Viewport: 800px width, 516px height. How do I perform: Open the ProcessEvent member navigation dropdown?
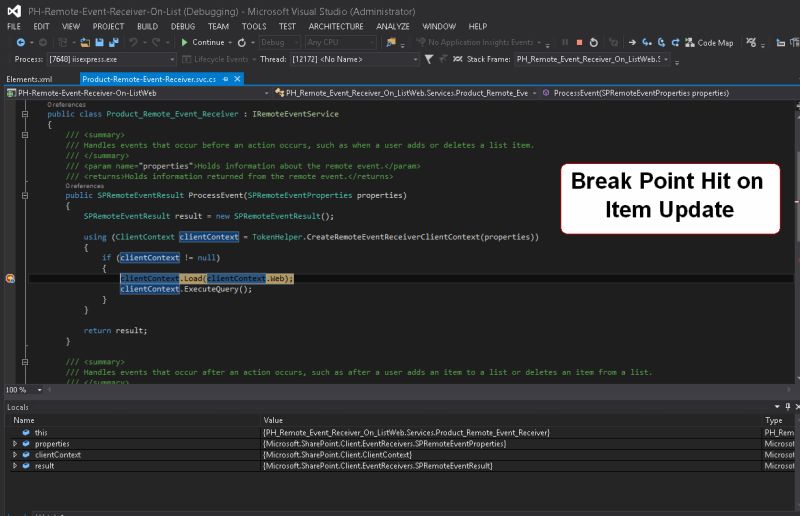click(668, 93)
